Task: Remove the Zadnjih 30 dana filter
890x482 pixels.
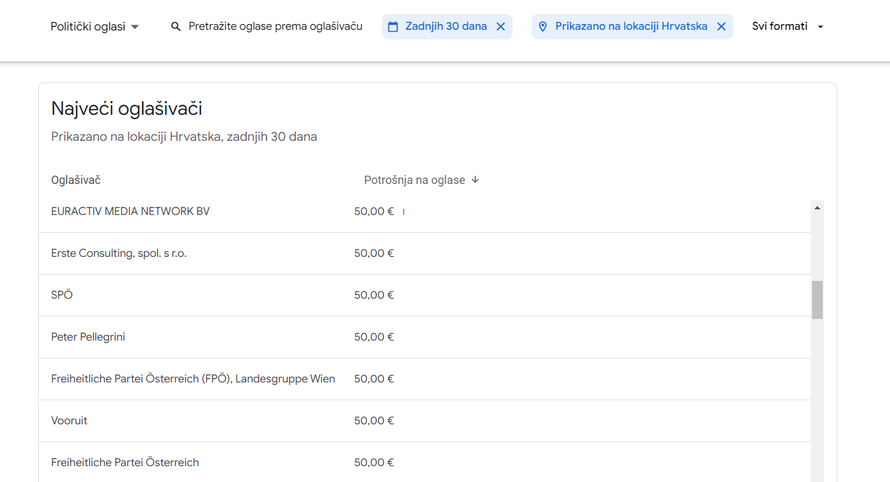Action: (x=501, y=27)
